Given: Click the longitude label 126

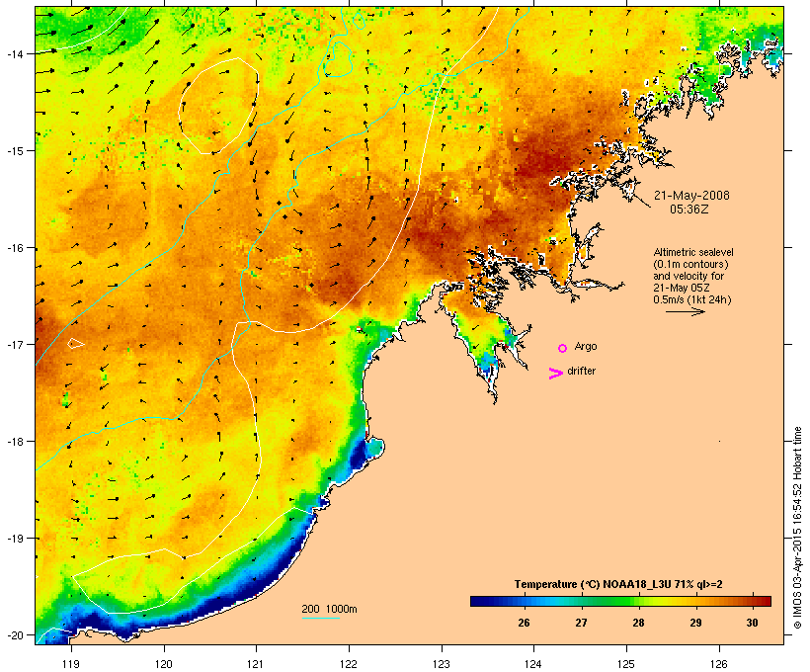Looking at the screenshot, I should (718, 664).
